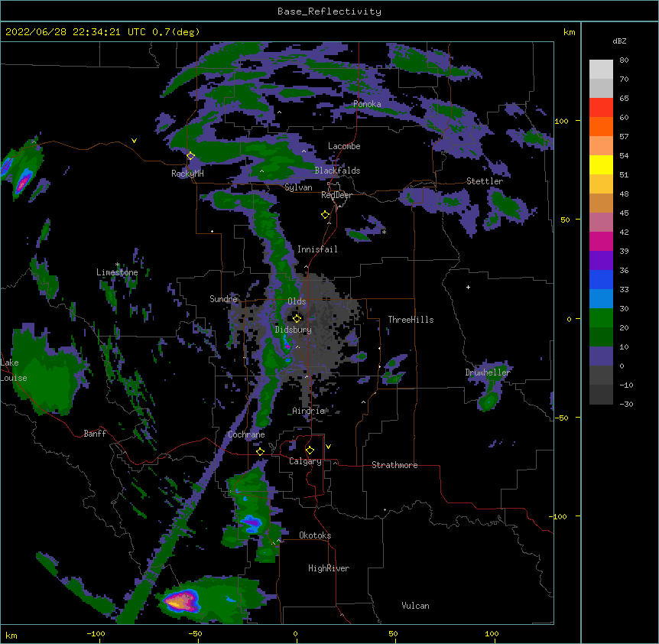The height and width of the screenshot is (644, 659).
Task: Click the Olds town label
Action: pyautogui.click(x=297, y=301)
